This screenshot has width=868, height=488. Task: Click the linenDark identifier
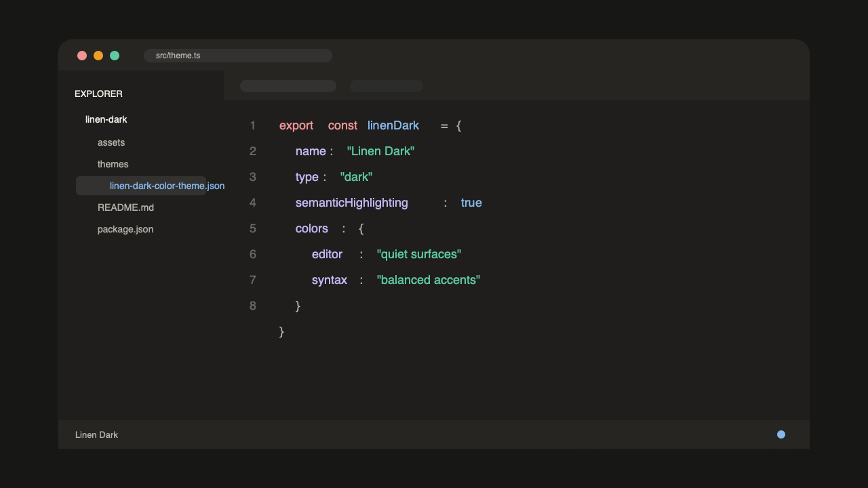pos(393,125)
